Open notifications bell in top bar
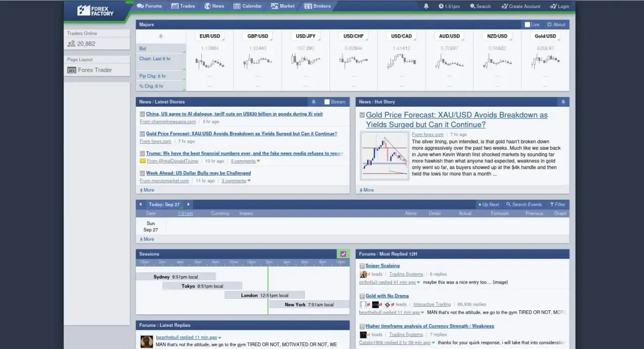Image resolution: width=644 pixels, height=349 pixels. point(426,6)
